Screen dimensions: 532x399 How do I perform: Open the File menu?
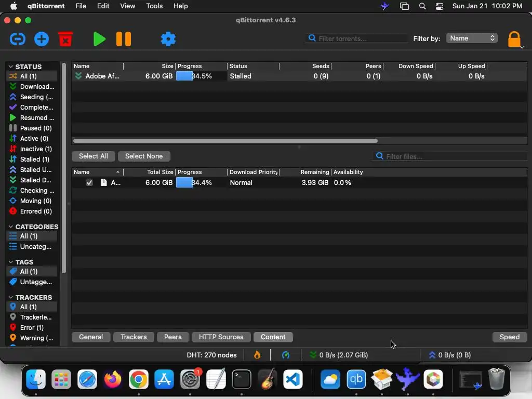point(81,6)
